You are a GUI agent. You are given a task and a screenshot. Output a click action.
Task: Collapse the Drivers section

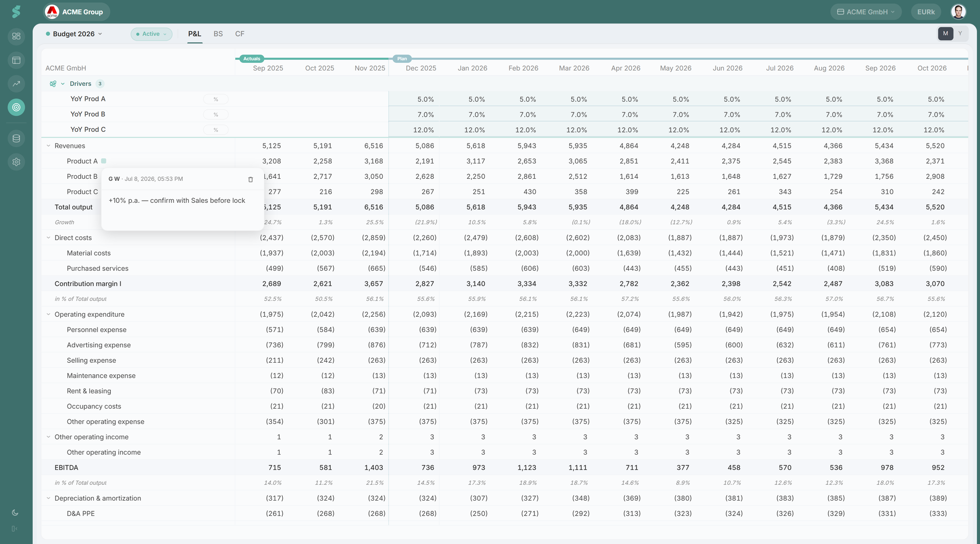[x=63, y=84]
